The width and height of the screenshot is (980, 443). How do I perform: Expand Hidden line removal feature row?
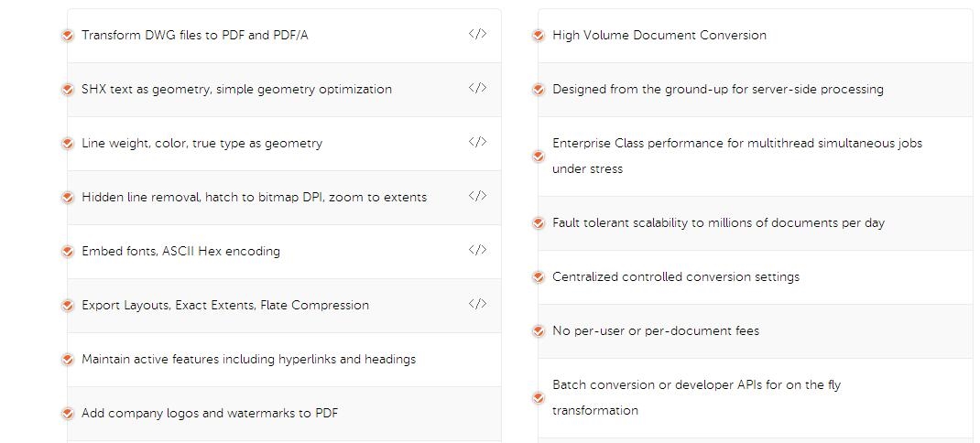click(284, 198)
